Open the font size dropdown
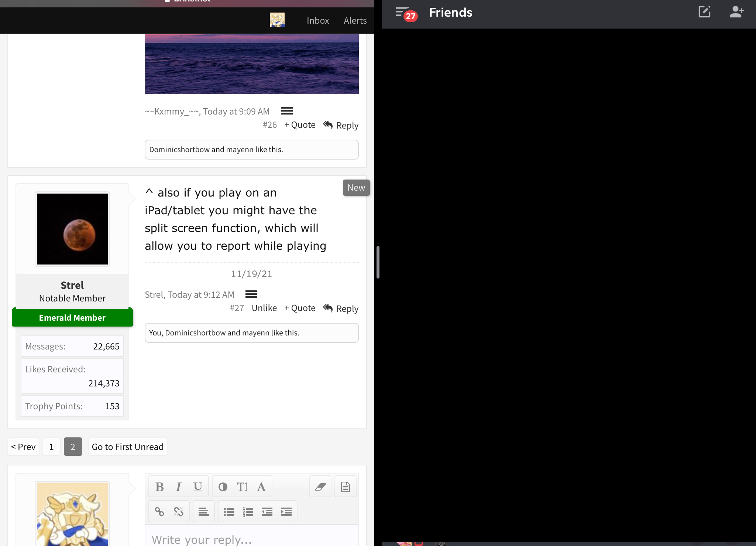756x546 pixels. (x=242, y=487)
